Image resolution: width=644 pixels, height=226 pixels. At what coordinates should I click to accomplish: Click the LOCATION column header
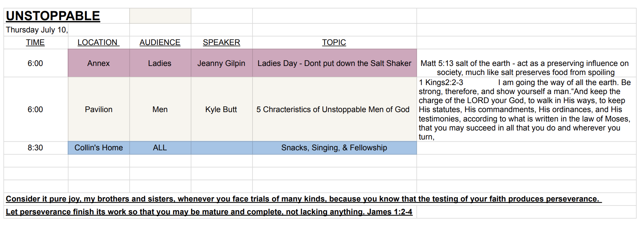coord(98,43)
